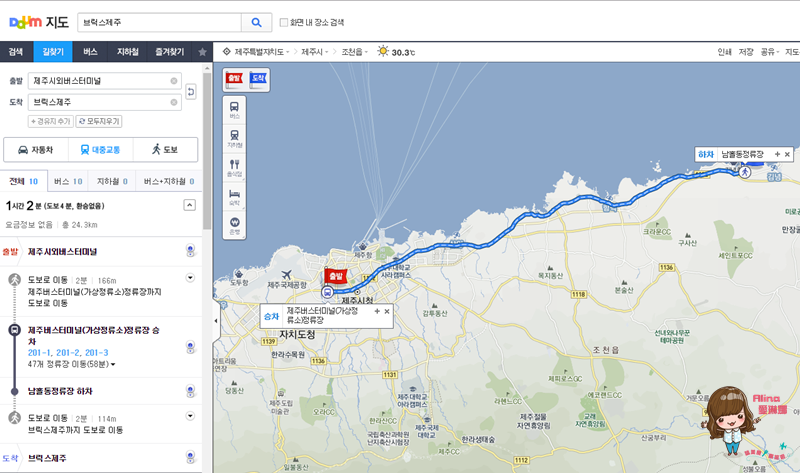Open the 버스 10 results tab

(68, 181)
